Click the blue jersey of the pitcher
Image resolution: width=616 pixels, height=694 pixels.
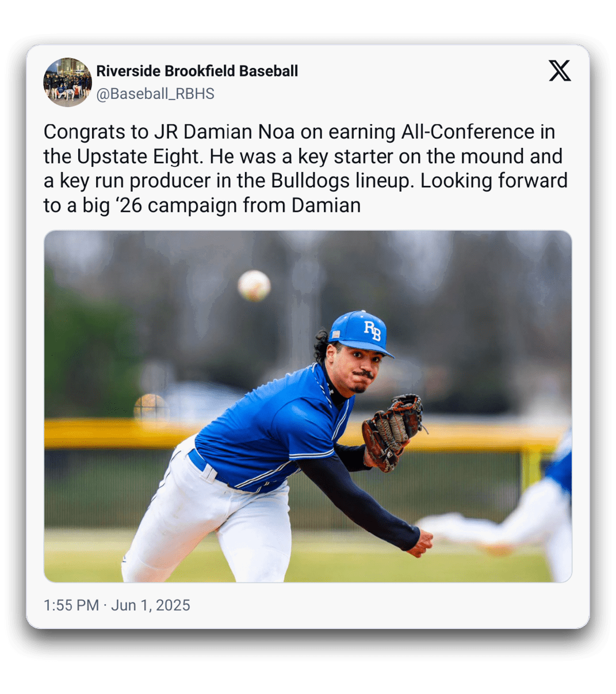(270, 427)
